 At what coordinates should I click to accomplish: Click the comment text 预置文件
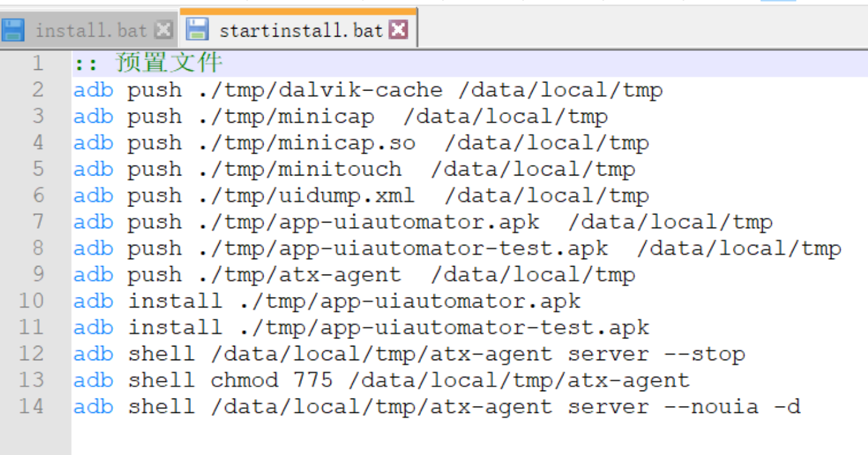[x=169, y=63]
